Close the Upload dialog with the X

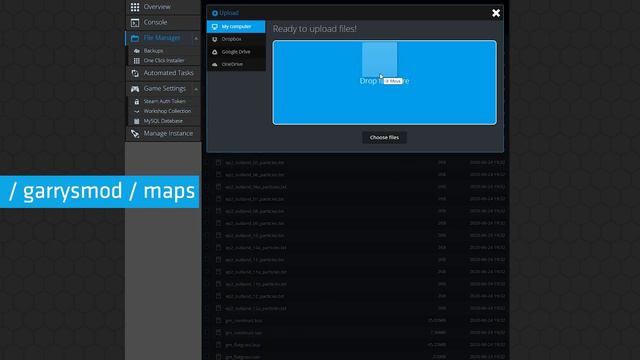pyautogui.click(x=496, y=13)
